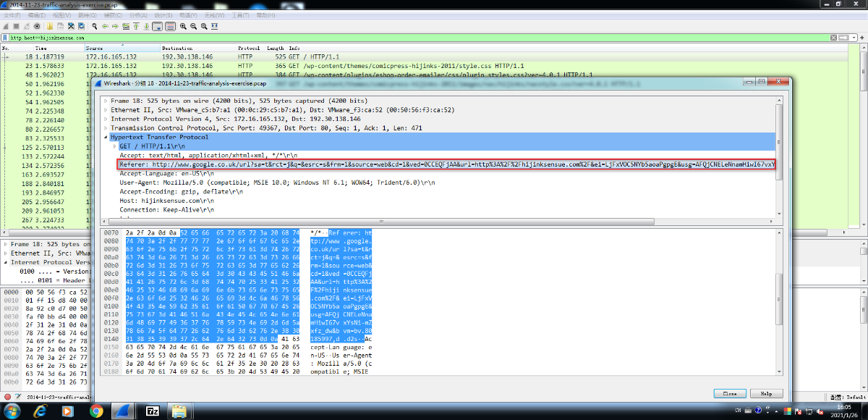Image resolution: width=868 pixels, height=420 pixels.
Task: Go forward in packet history
Action: click(115, 26)
